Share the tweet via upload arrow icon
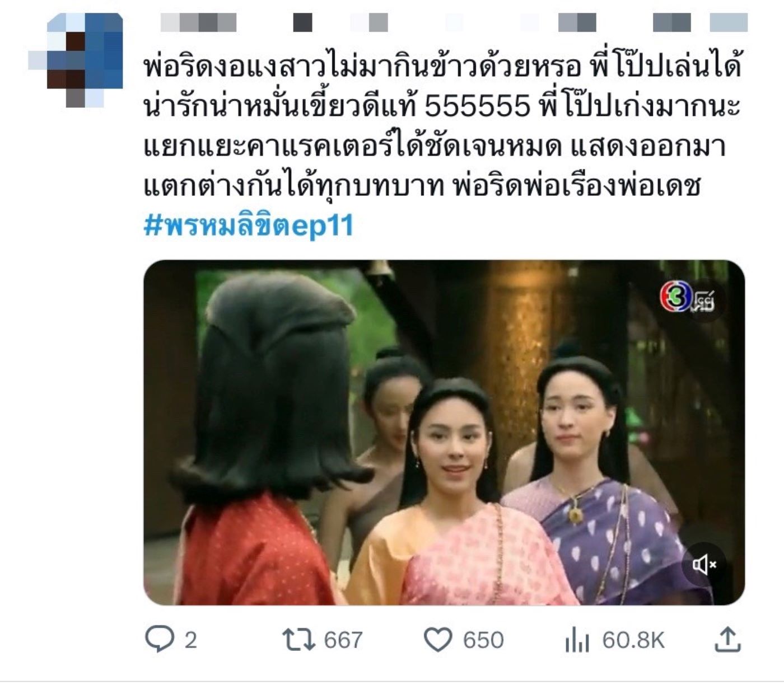This screenshot has height=685, width=784. (x=727, y=639)
